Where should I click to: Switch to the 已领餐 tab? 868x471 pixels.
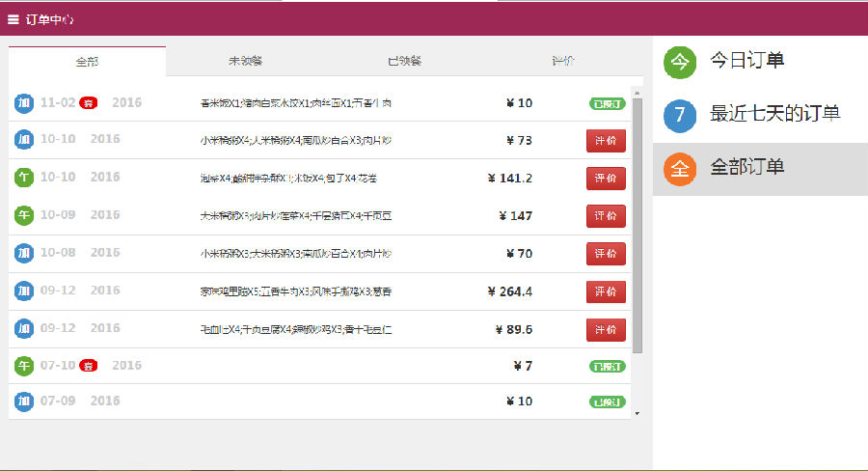(x=404, y=61)
